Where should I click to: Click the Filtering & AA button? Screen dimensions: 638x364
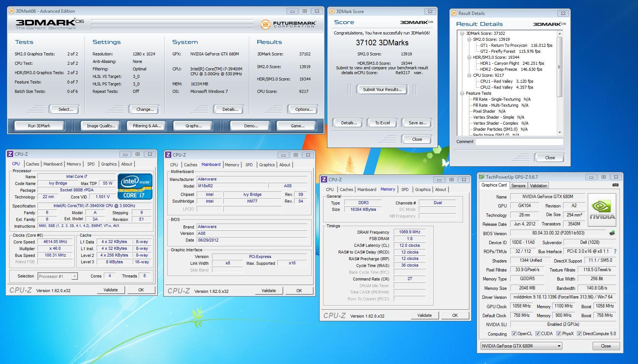pyautogui.click(x=147, y=126)
